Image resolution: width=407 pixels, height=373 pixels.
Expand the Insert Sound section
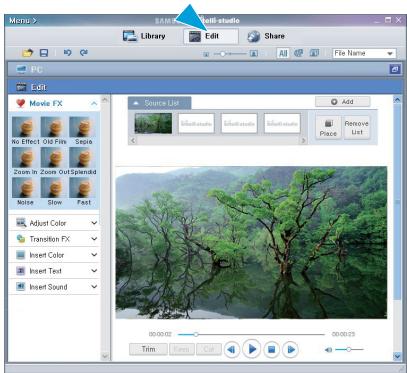54,287
